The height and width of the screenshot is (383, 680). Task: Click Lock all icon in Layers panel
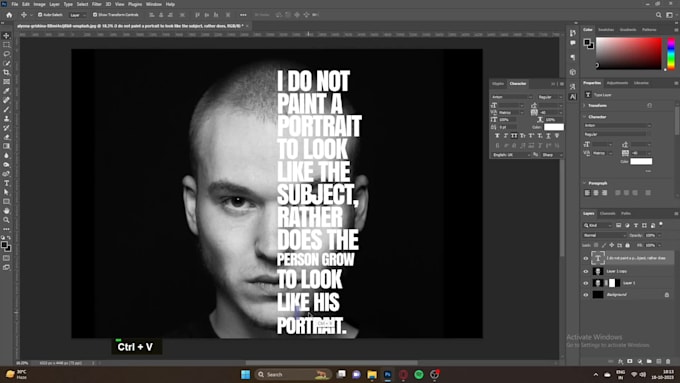tap(628, 246)
